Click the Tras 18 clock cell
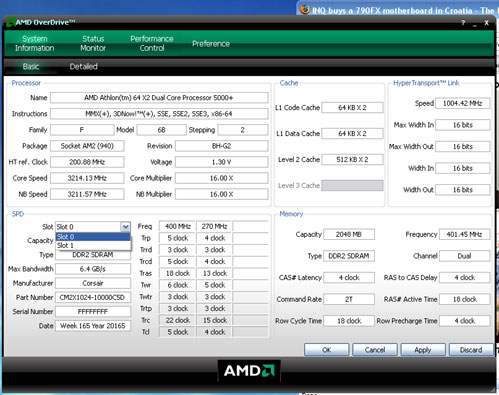499x395 pixels. (x=178, y=273)
